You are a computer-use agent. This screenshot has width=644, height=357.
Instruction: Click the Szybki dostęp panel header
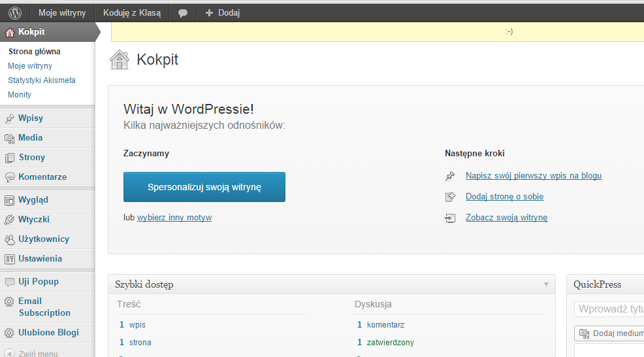(332, 284)
